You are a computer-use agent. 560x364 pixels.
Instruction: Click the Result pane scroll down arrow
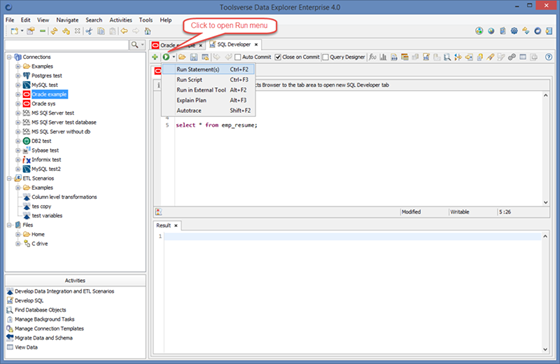pos(545,349)
